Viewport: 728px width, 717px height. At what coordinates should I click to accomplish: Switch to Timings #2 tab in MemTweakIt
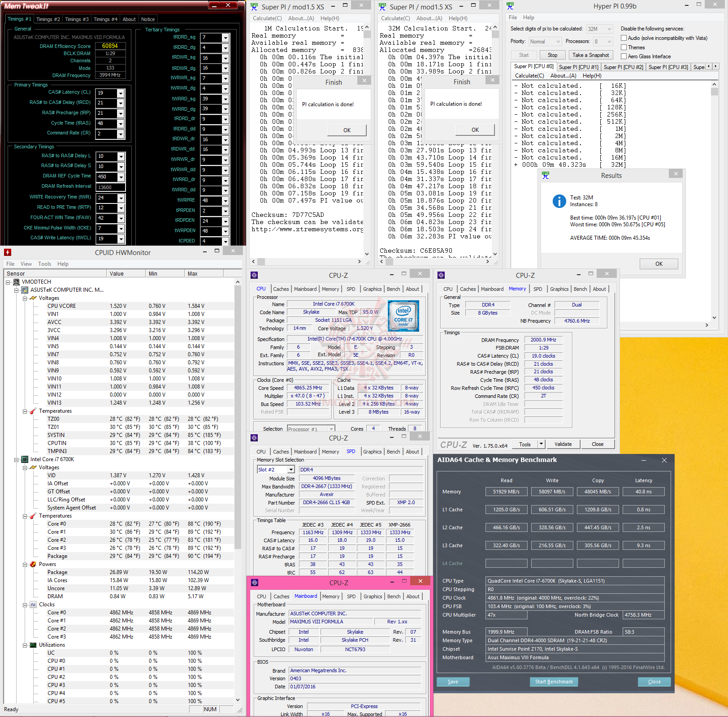point(48,19)
